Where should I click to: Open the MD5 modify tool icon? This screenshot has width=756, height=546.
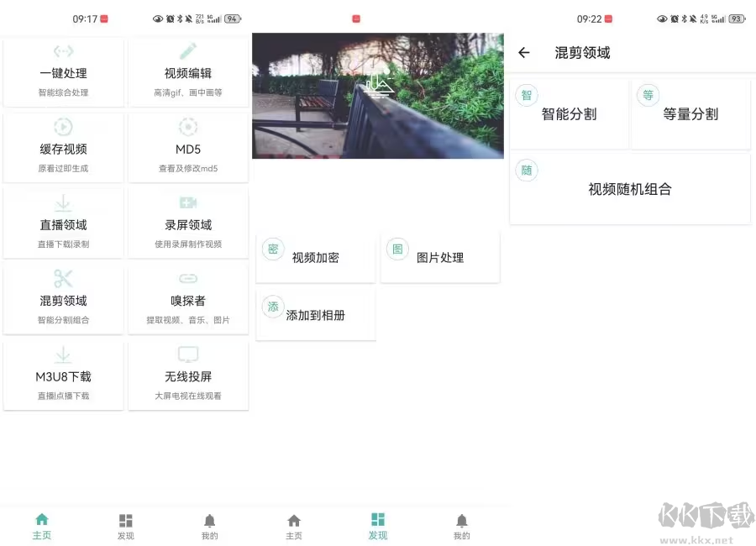point(188,127)
